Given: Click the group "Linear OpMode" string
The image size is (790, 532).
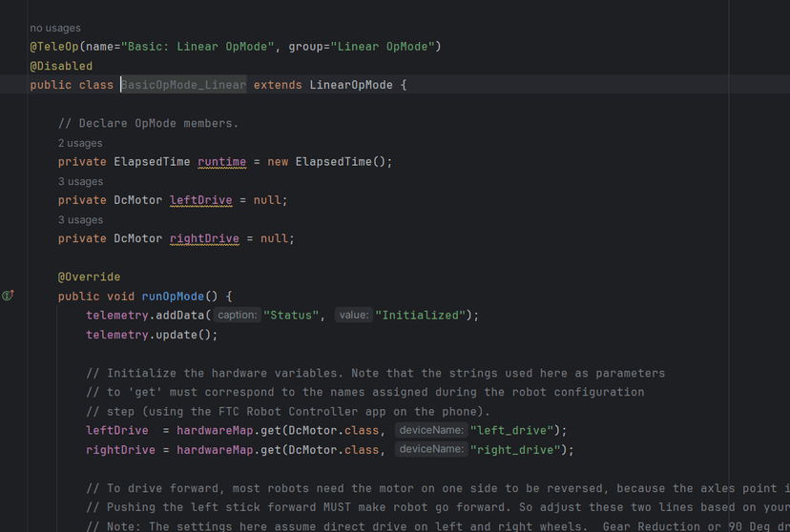Looking at the screenshot, I should click(383, 47).
